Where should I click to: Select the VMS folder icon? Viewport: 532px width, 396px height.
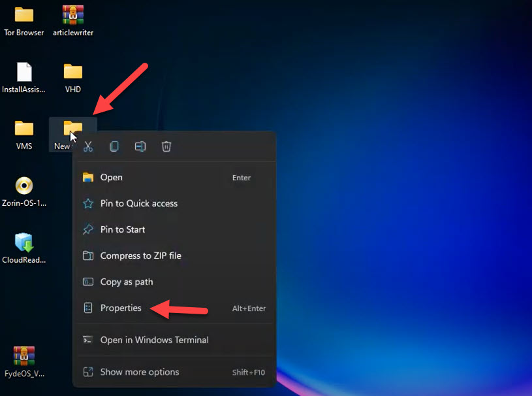point(24,129)
